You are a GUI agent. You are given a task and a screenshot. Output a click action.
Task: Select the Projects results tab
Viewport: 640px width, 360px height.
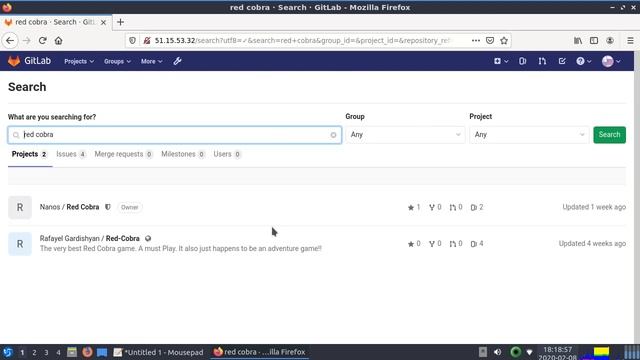pyautogui.click(x=30, y=154)
